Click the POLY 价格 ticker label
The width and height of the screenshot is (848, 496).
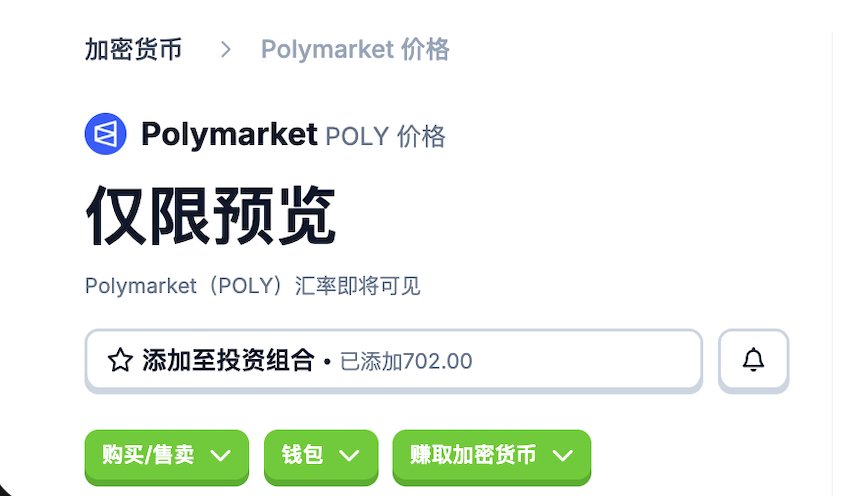coord(386,136)
